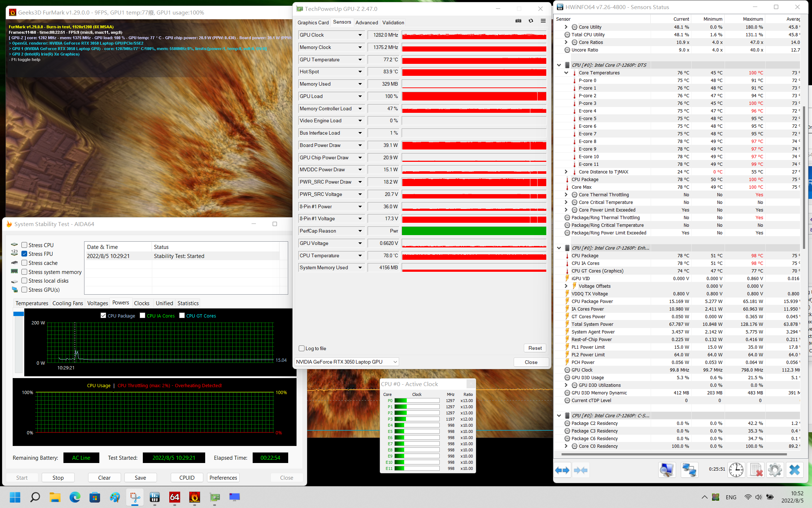Open FurMark from the Windows taskbar

pos(195,497)
